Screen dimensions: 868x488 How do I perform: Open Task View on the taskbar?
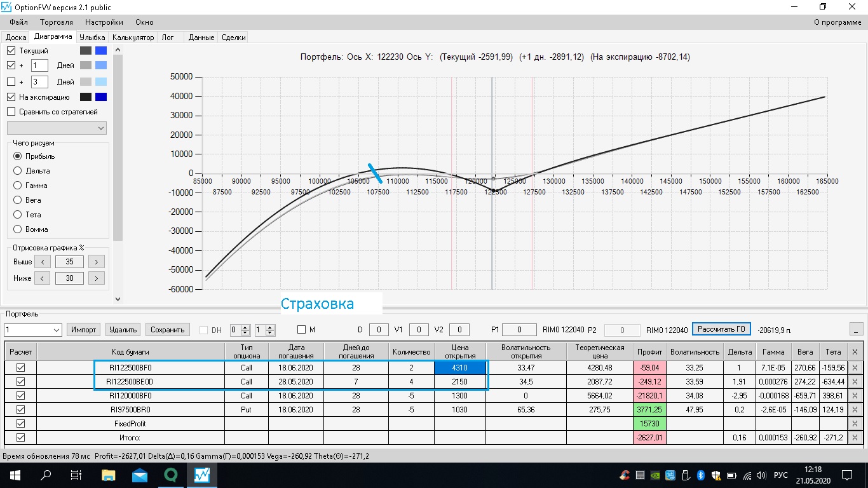click(76, 475)
